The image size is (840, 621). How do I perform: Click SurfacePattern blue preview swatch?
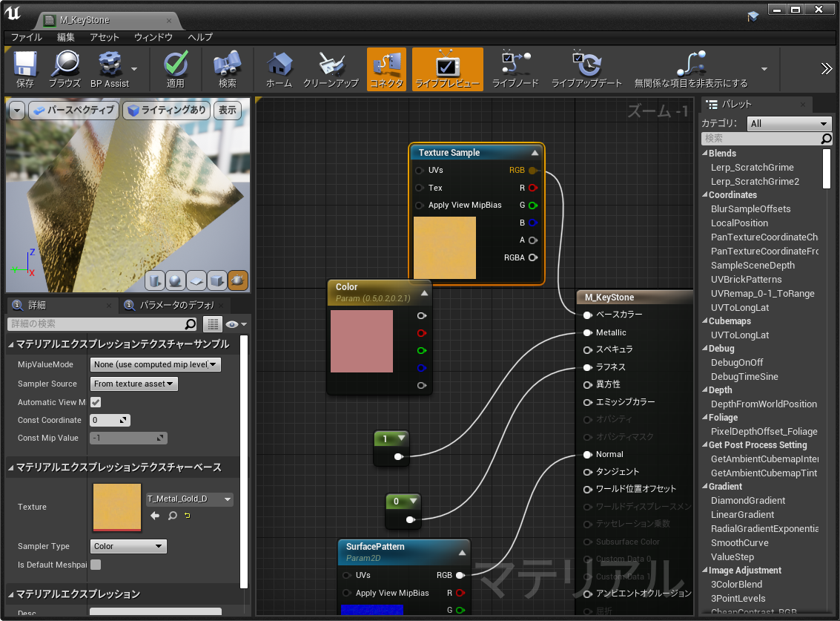click(x=371, y=610)
